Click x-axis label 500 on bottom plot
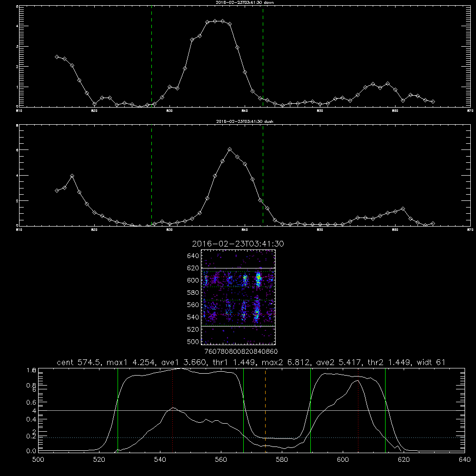This screenshot has width=476, height=476. [38, 460]
